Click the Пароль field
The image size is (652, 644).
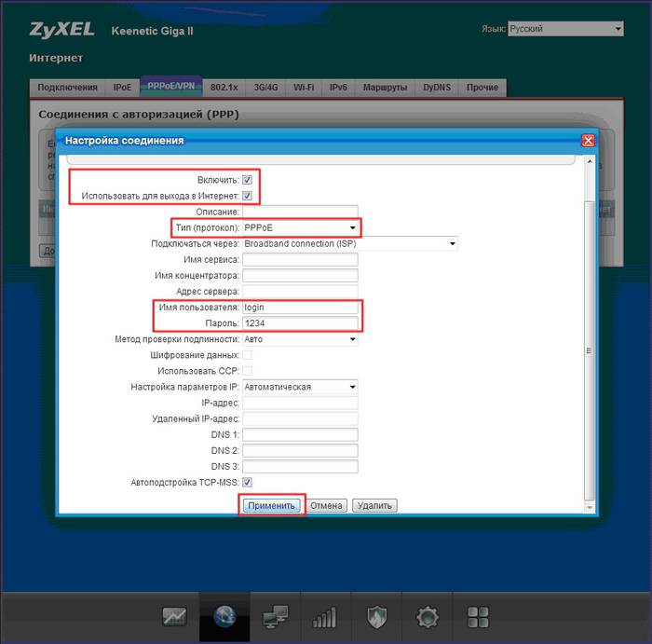[x=300, y=323]
